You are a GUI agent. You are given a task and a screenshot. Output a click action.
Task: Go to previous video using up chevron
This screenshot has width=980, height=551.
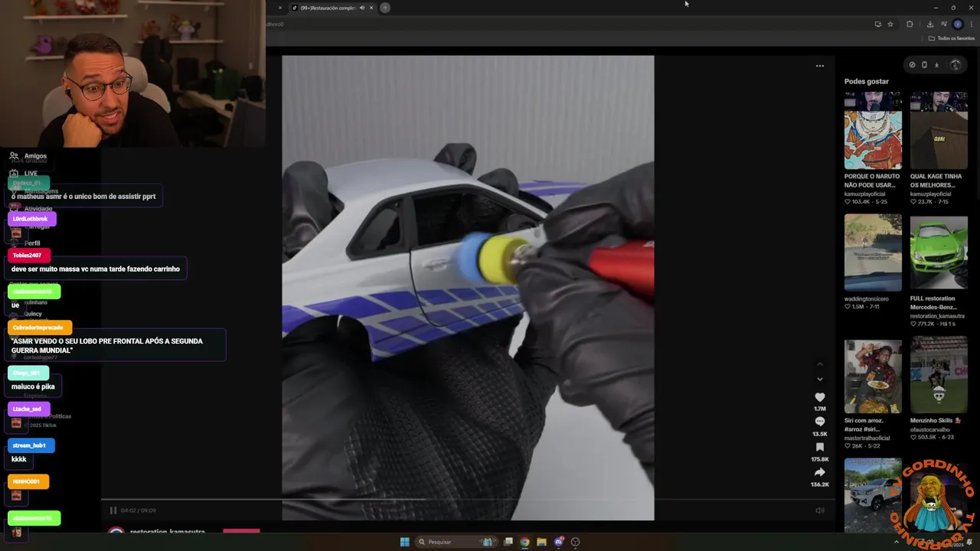[x=820, y=364]
